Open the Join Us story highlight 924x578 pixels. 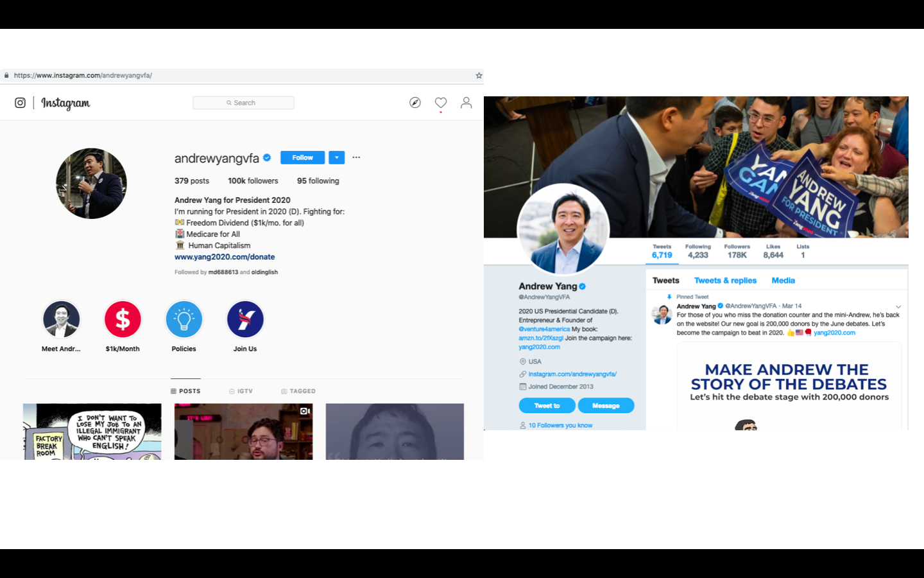click(245, 319)
